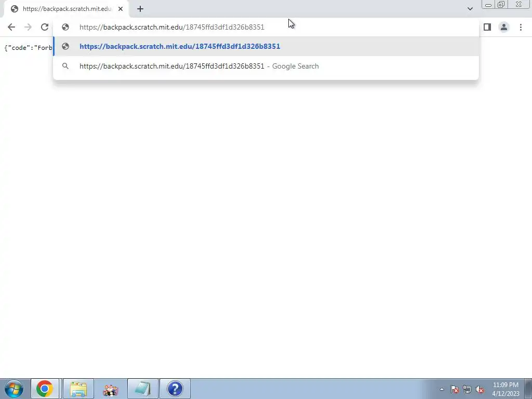Go back to the previous page

click(11, 27)
